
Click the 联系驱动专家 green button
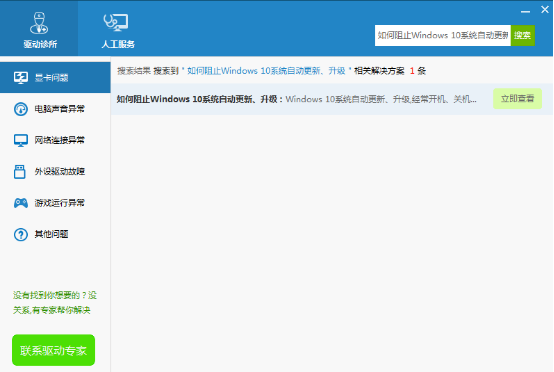pyautogui.click(x=53, y=350)
